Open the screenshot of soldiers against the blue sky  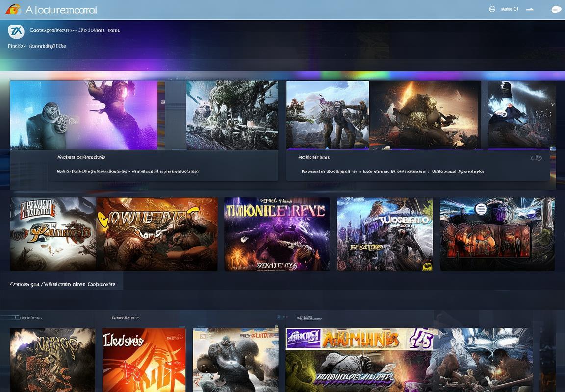328,115
